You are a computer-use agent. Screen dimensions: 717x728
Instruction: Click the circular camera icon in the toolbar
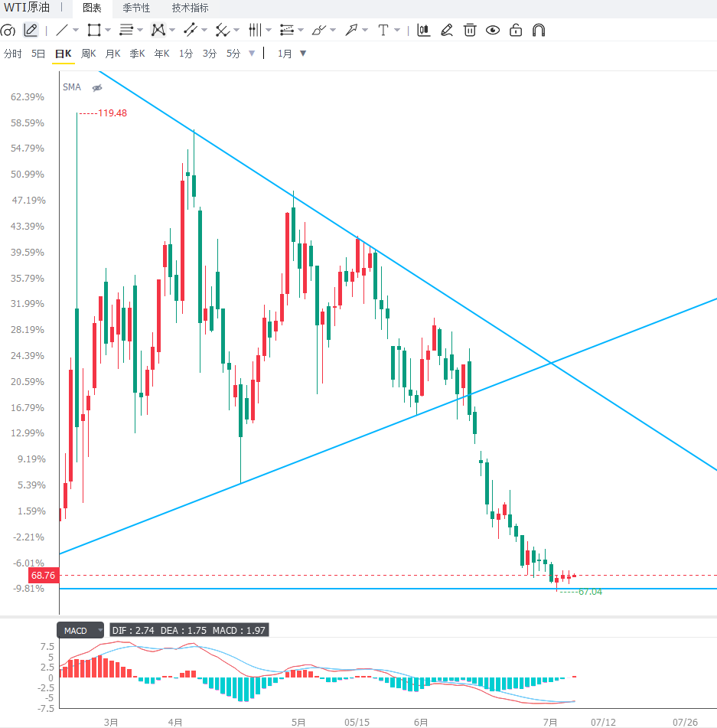8,31
